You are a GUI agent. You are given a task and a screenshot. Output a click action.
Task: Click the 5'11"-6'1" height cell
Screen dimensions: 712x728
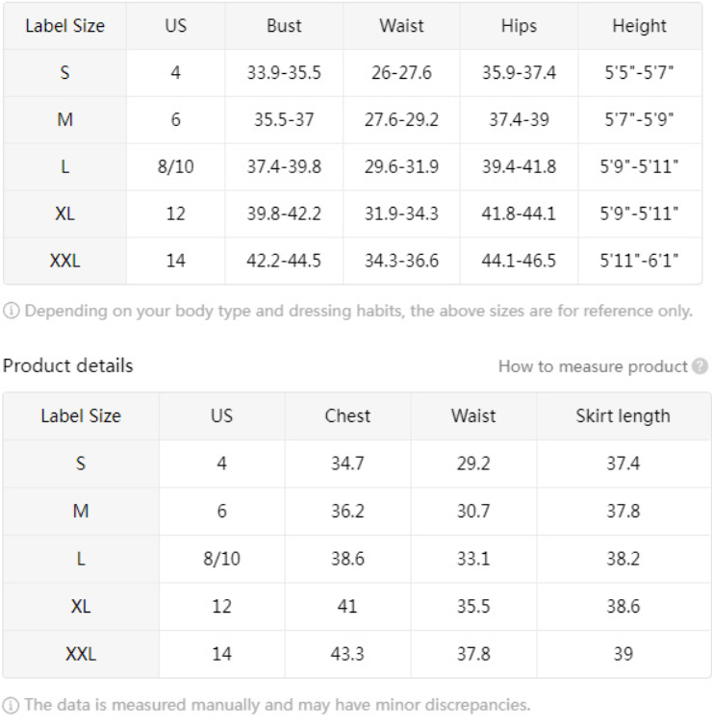(x=640, y=261)
